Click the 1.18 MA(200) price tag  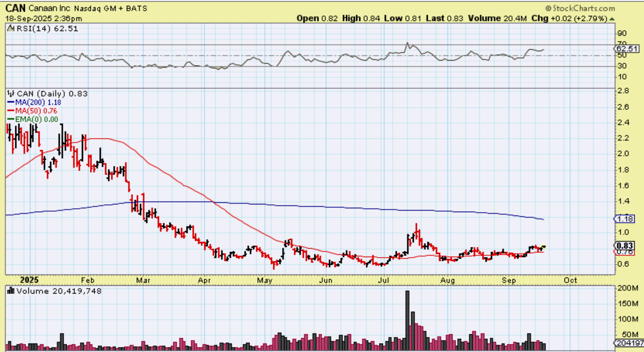pos(625,219)
